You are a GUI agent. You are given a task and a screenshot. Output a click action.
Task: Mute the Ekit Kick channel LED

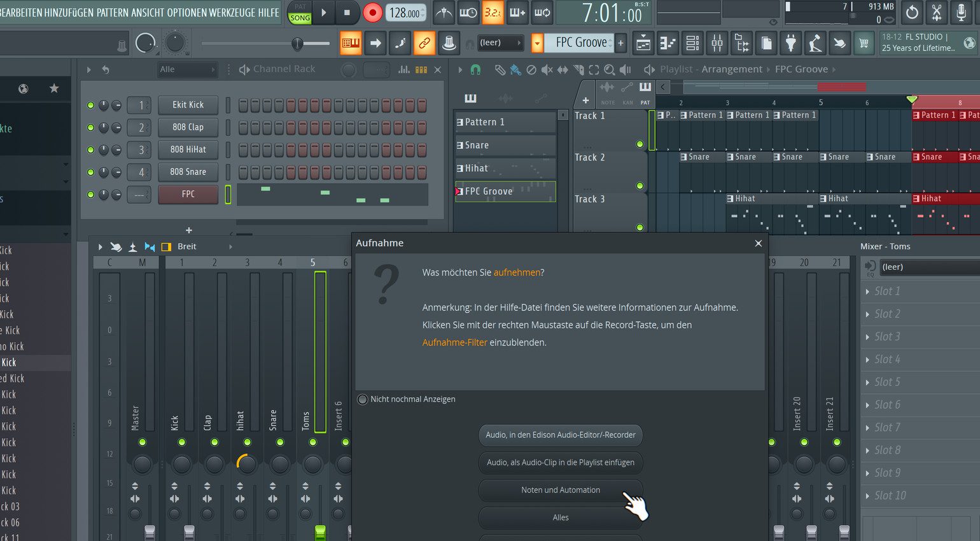(x=90, y=105)
